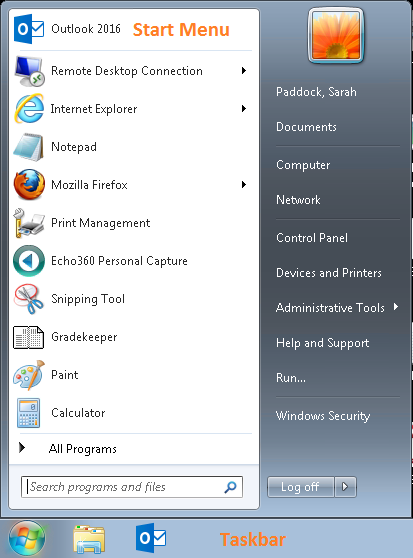413x558 pixels.
Task: Open the Calculator app icon
Action: [28, 413]
